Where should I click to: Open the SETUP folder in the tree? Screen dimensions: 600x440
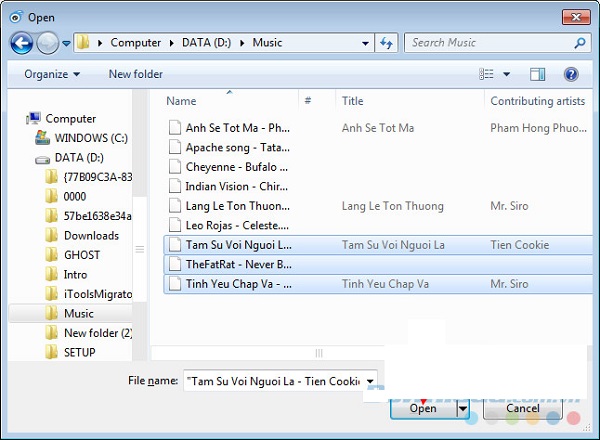coord(70,352)
